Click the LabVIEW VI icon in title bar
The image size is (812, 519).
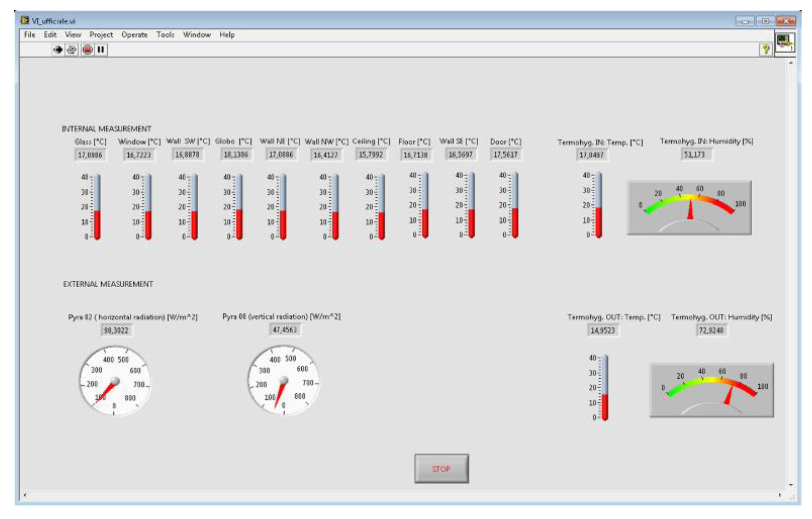coord(25,21)
